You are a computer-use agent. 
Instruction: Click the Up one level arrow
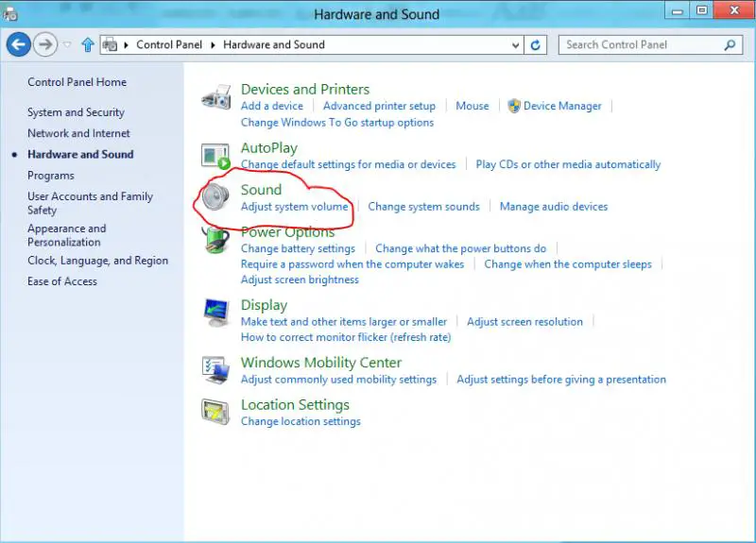click(88, 44)
